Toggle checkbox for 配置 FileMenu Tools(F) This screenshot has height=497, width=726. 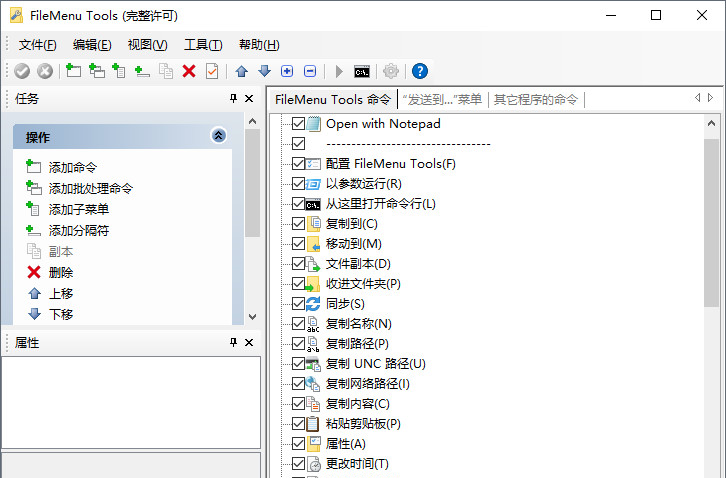pos(299,164)
